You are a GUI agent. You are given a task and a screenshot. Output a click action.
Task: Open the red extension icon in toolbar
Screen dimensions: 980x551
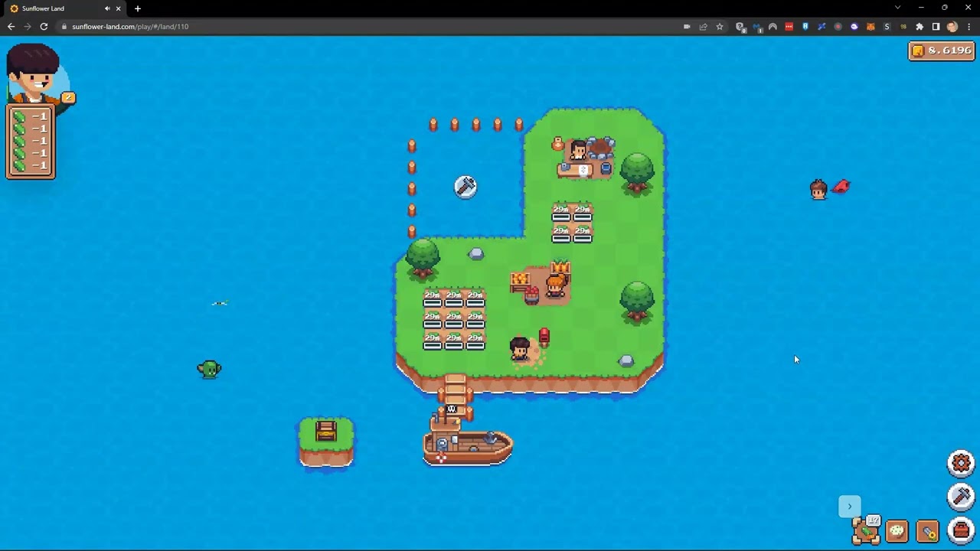coord(789,26)
